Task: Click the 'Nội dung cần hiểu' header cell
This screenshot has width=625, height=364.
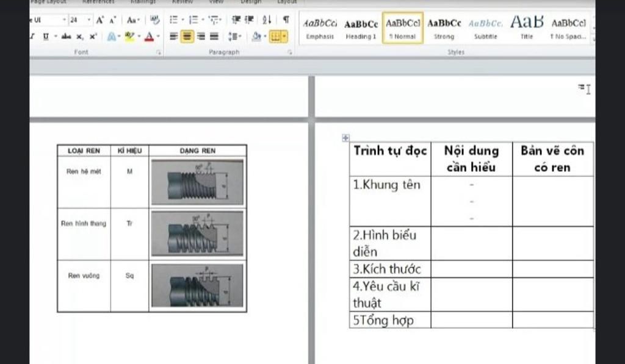Action: [x=472, y=159]
